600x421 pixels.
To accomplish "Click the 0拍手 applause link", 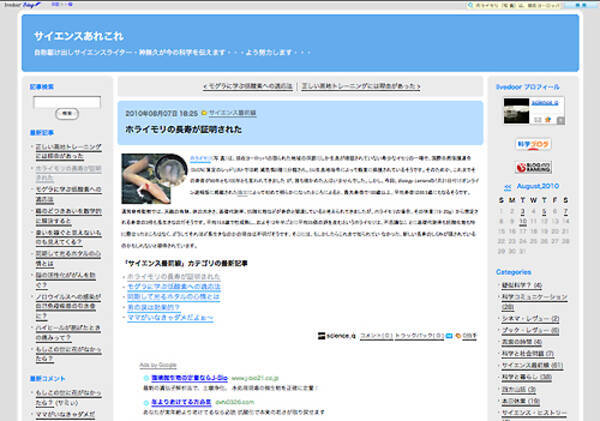I will [470, 336].
